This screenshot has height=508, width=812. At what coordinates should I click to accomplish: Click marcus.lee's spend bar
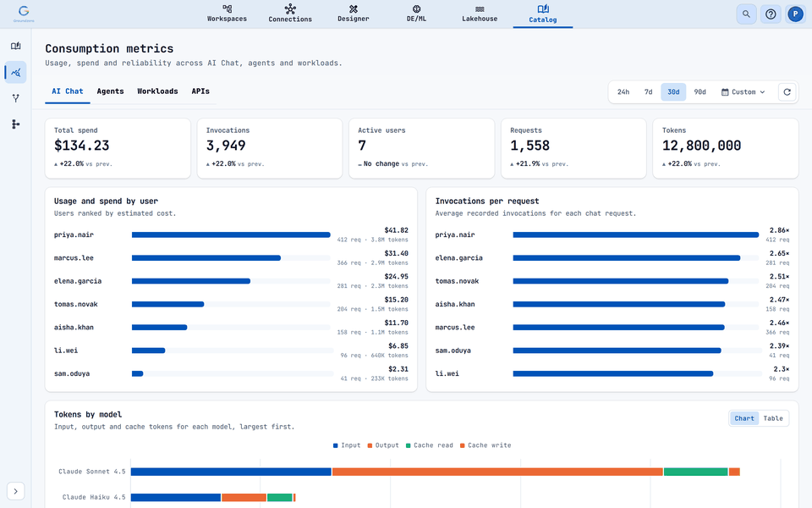[206, 258]
